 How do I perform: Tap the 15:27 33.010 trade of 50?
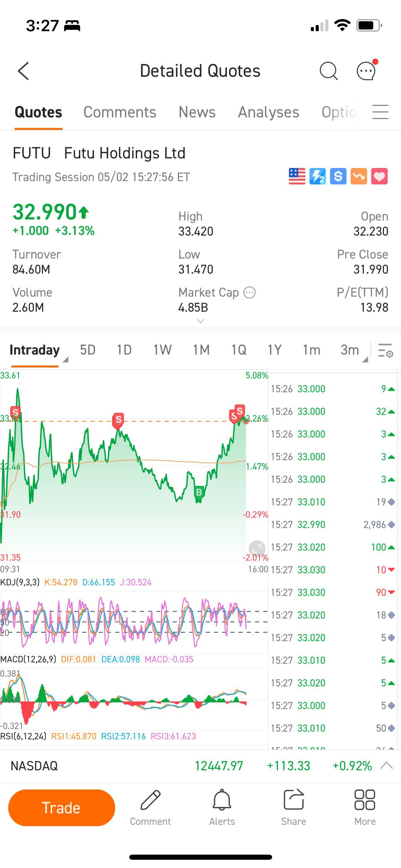(333, 728)
